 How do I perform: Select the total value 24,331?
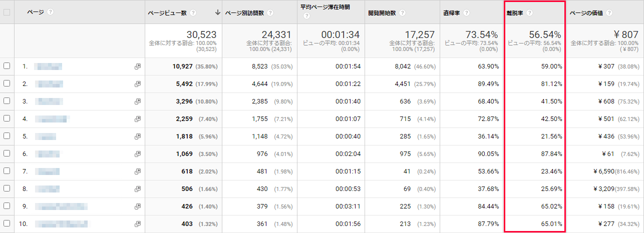click(x=276, y=34)
